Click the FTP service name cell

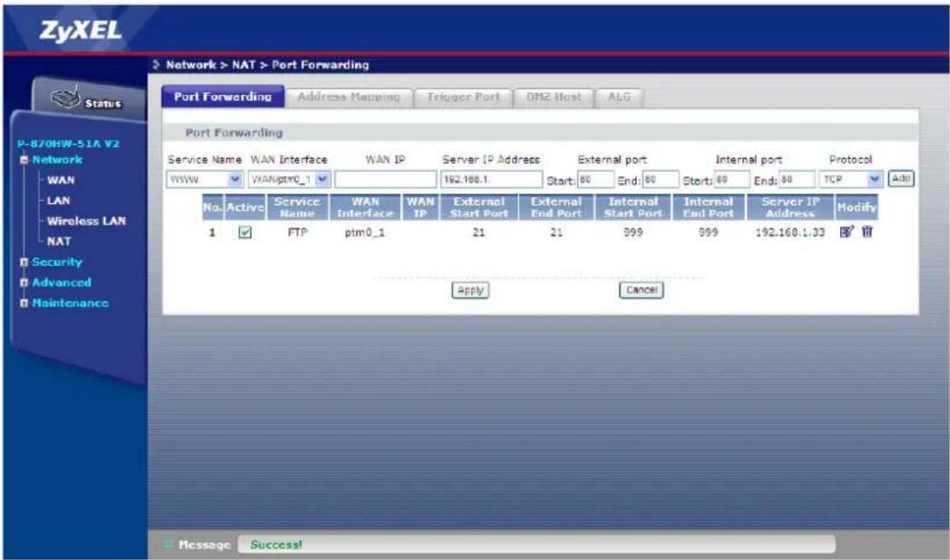point(297,232)
